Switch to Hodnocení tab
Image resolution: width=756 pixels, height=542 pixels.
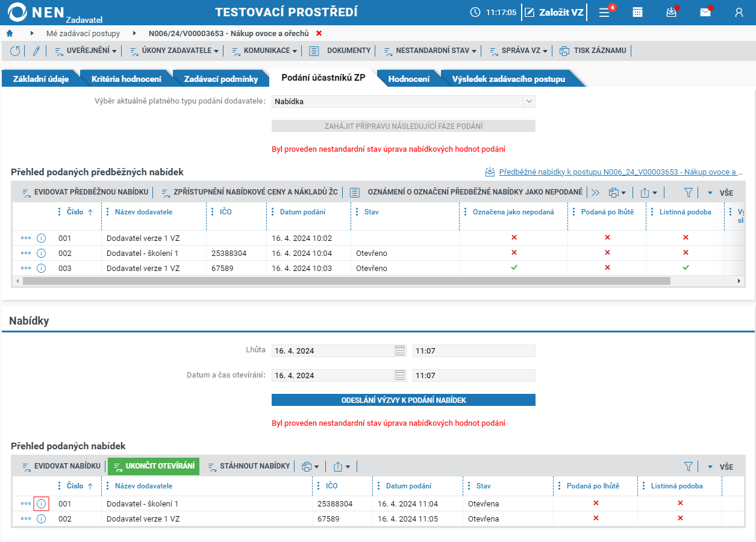408,79
